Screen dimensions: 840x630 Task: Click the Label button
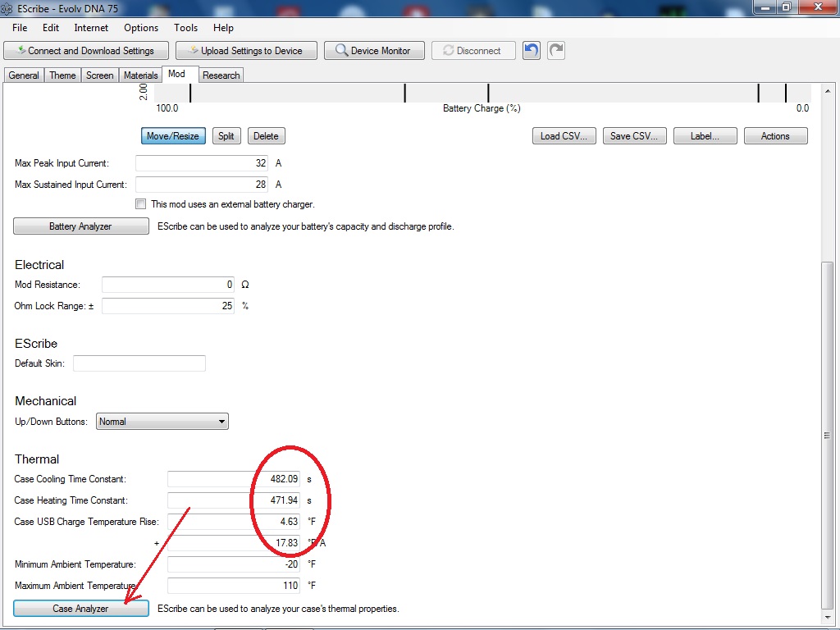tap(705, 136)
